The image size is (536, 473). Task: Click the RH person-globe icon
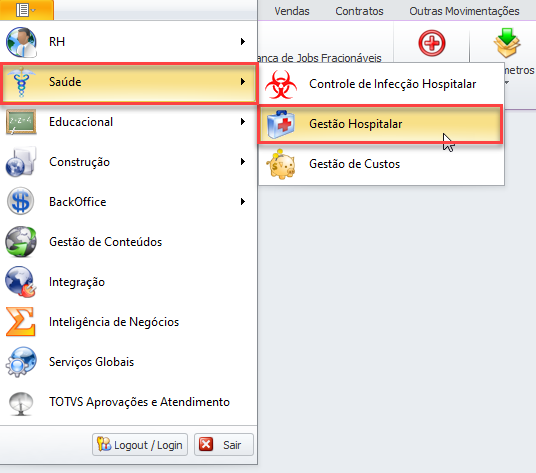point(21,42)
